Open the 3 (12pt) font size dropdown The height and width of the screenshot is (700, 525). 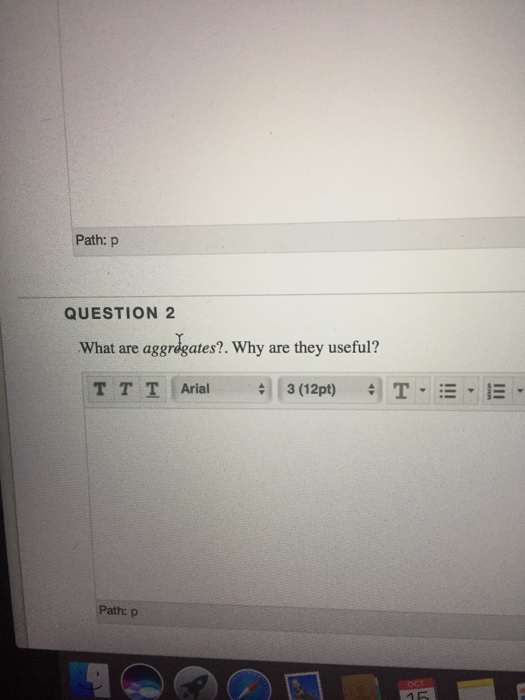pos(329,390)
